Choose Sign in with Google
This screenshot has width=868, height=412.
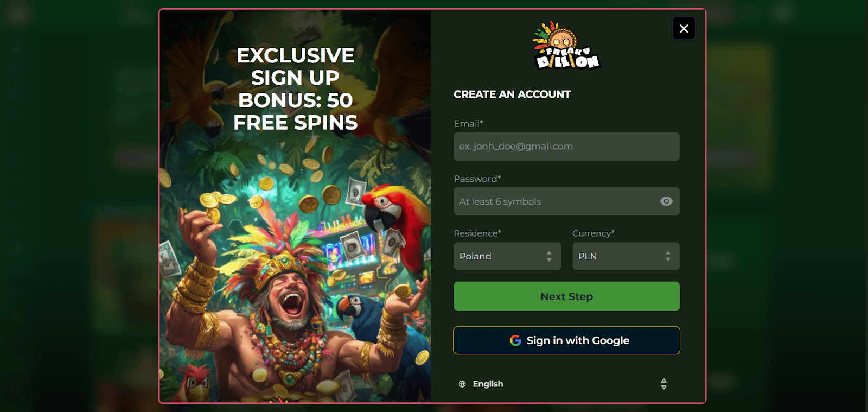tap(566, 340)
